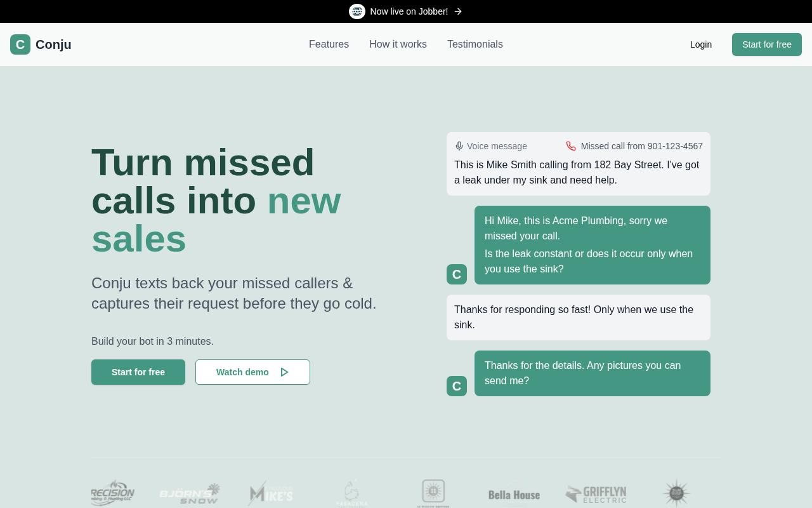Click the Mike's logo
Image resolution: width=812 pixels, height=508 pixels.
271,493
